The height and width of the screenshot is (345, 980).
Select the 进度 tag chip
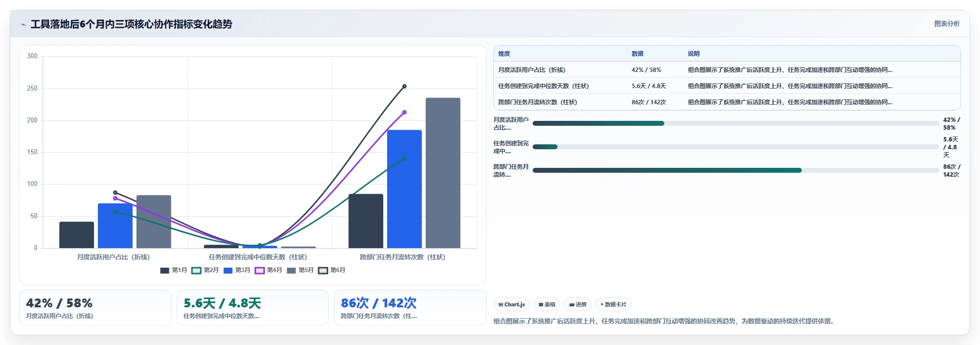tap(578, 304)
